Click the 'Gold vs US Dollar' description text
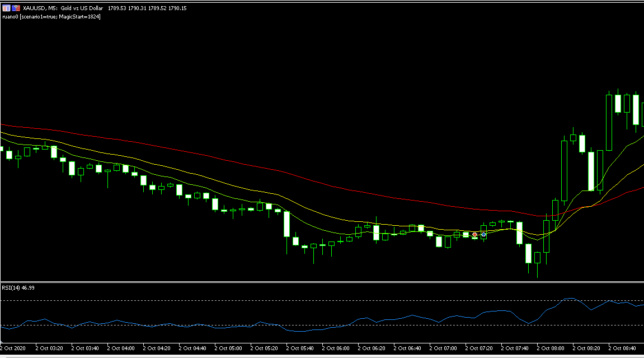This screenshot has width=644, height=358. tap(82, 8)
